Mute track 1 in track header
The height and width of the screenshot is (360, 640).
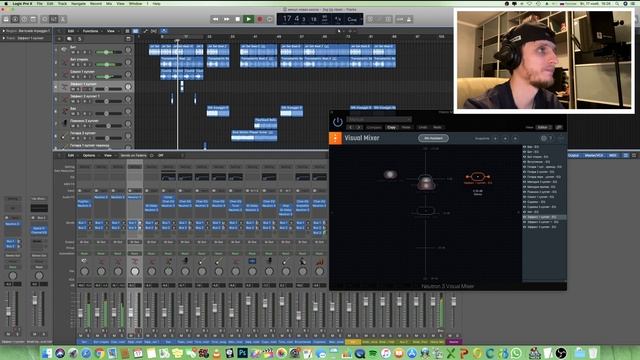tap(74, 52)
